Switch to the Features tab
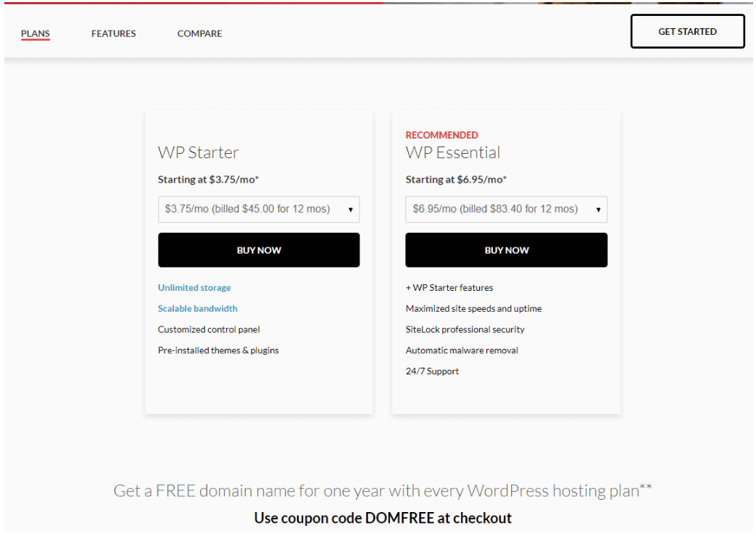The image size is (756, 536). (113, 33)
